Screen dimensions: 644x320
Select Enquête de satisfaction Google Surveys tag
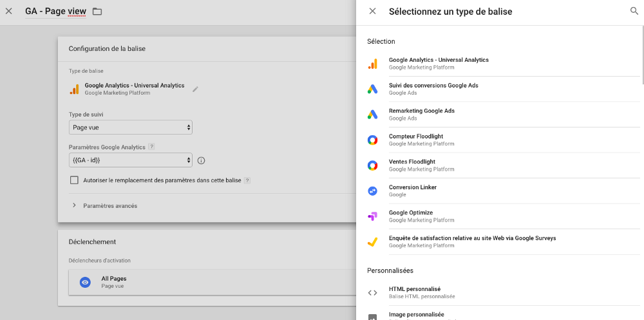pyautogui.click(x=504, y=242)
